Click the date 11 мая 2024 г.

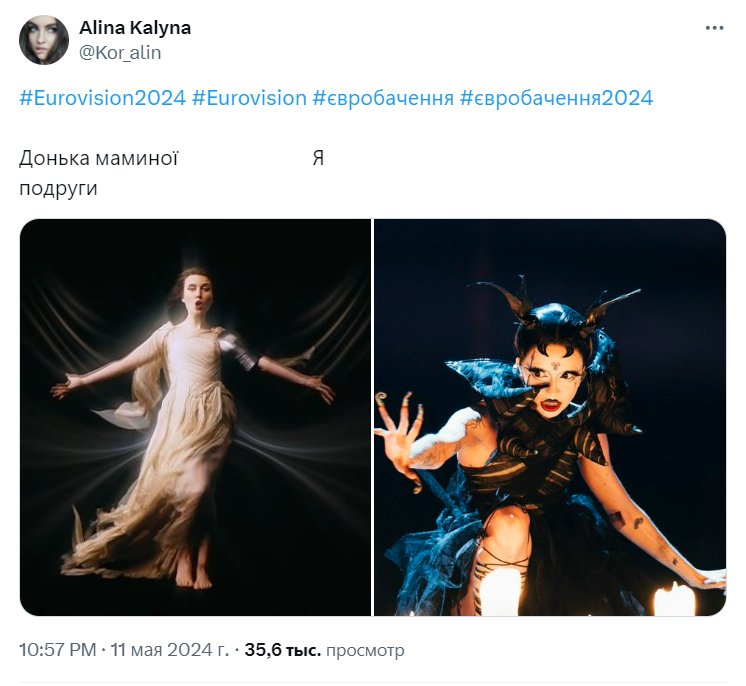[170, 651]
